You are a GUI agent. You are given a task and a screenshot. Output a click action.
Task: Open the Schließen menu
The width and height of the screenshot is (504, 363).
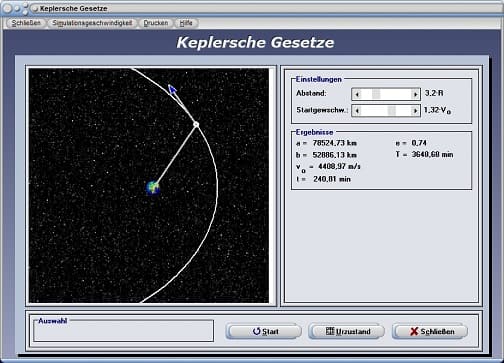[26, 23]
